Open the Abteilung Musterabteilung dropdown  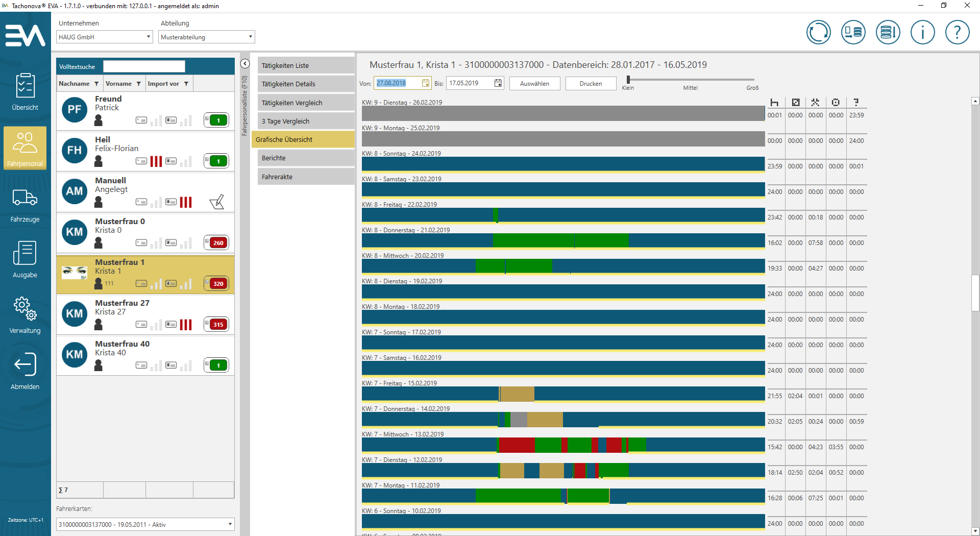pos(250,37)
